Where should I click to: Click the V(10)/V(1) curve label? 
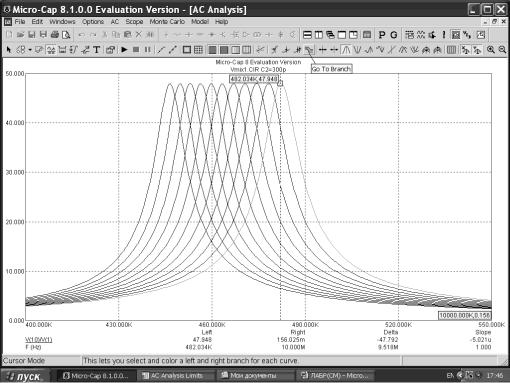(39, 340)
